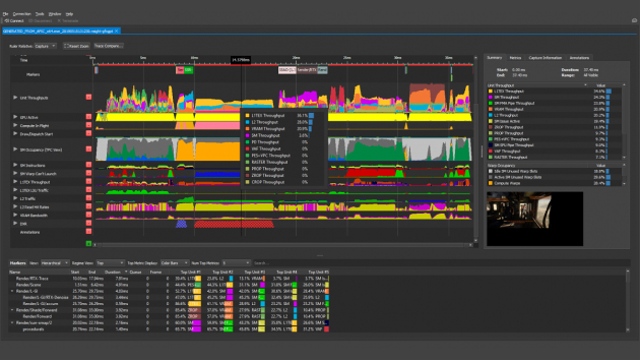Screen dimensions: 640x360
Task: Collapse the Render/L-GI marker tree node
Action: [12, 291]
